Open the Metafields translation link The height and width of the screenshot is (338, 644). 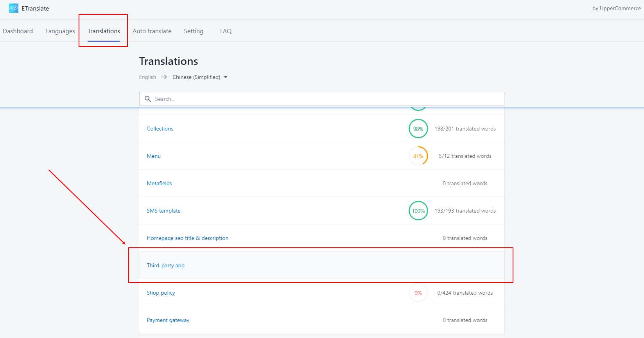point(159,183)
